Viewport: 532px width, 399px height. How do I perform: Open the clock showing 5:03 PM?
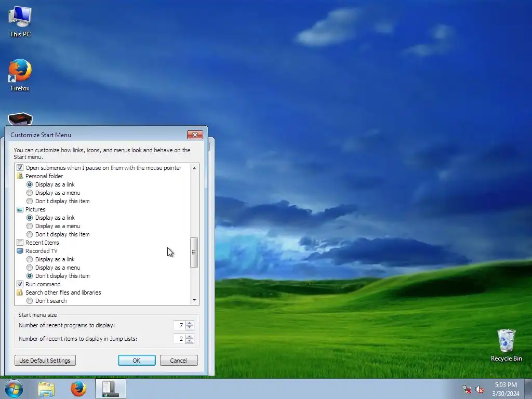pyautogui.click(x=506, y=389)
